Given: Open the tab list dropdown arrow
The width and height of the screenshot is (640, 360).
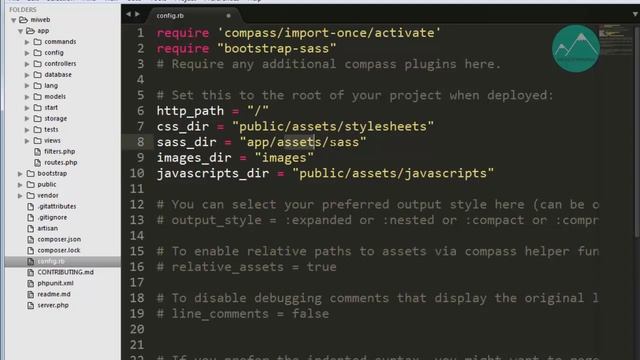Looking at the screenshot, I should pyautogui.click(x=635, y=14).
